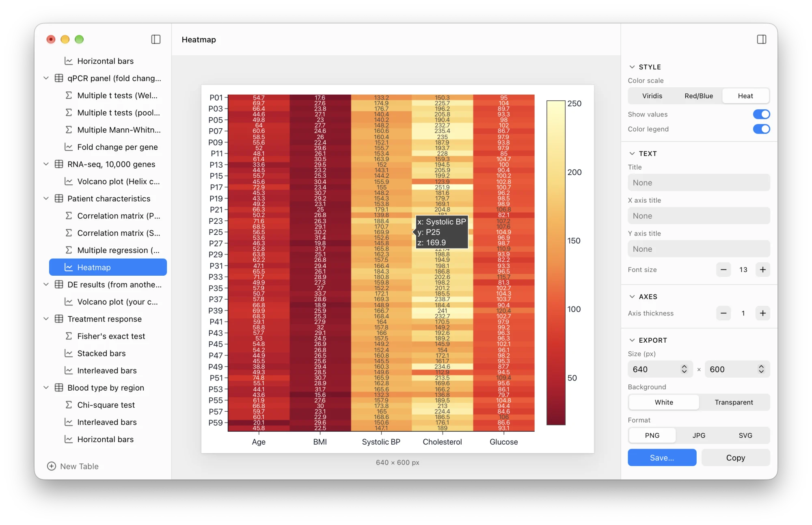
Task: Toggle the right inspector panel icon
Action: point(762,39)
